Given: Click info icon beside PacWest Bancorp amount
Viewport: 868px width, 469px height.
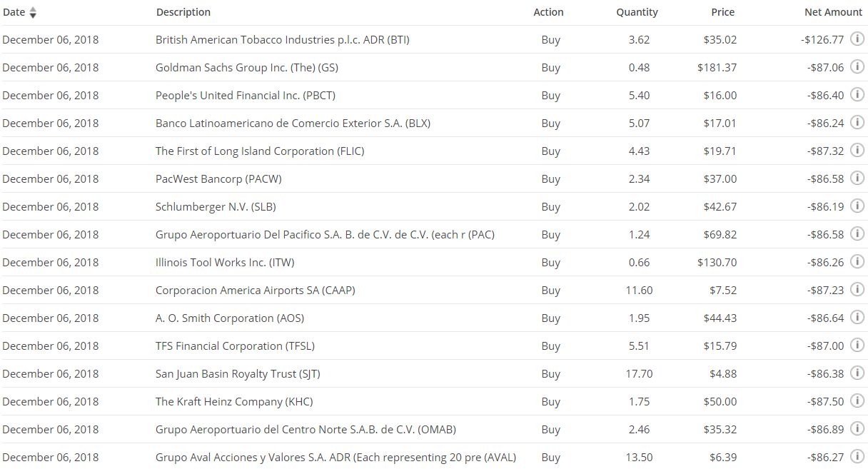Looking at the screenshot, I should click(x=857, y=178).
